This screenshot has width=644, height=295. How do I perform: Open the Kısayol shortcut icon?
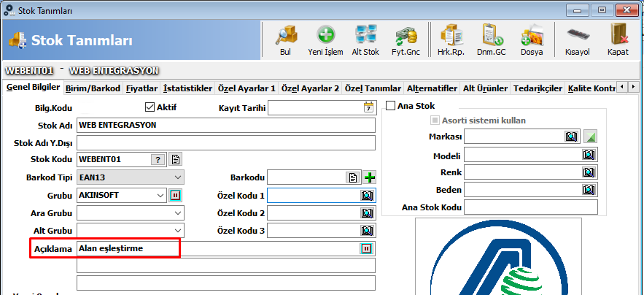click(x=578, y=40)
